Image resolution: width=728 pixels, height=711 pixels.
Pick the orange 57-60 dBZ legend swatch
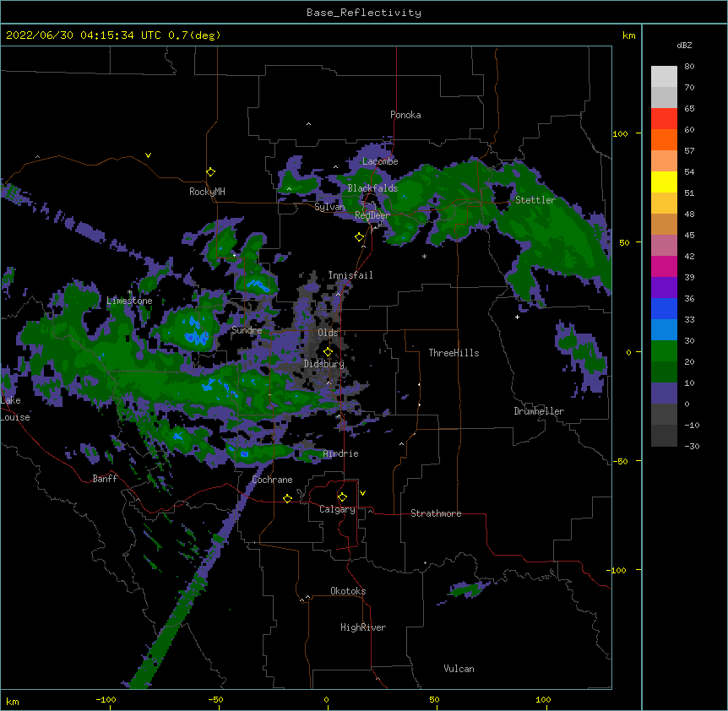[x=664, y=139]
